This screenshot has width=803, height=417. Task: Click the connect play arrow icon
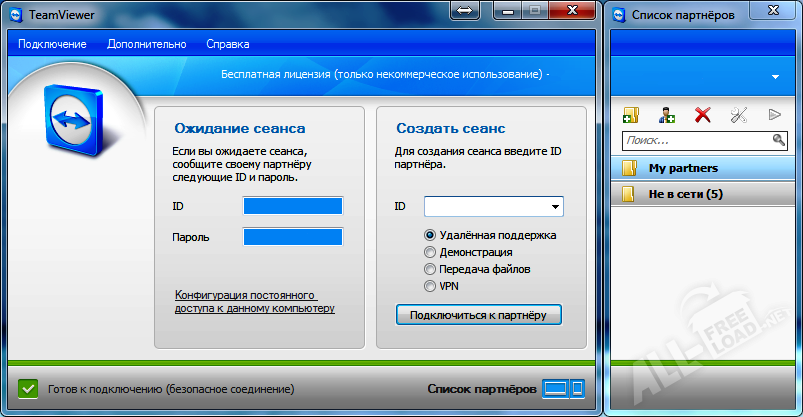pos(774,115)
